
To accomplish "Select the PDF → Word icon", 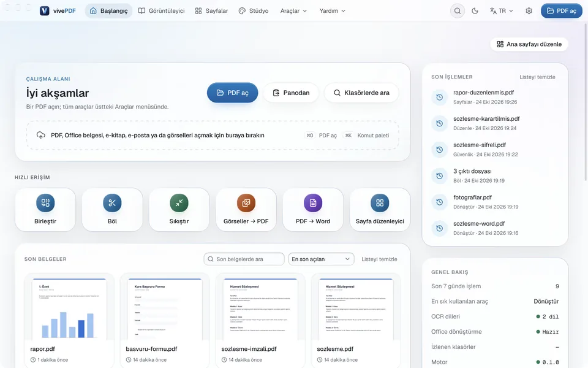I will (x=313, y=203).
